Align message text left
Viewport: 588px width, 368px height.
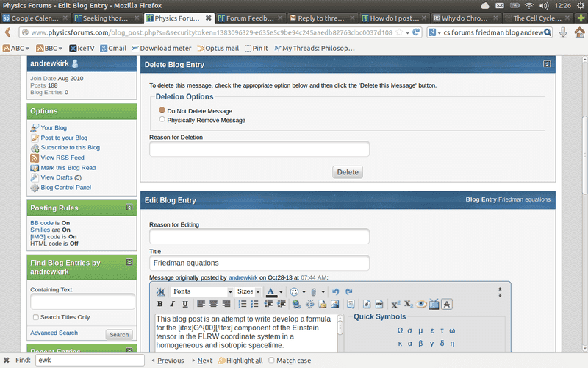click(201, 304)
